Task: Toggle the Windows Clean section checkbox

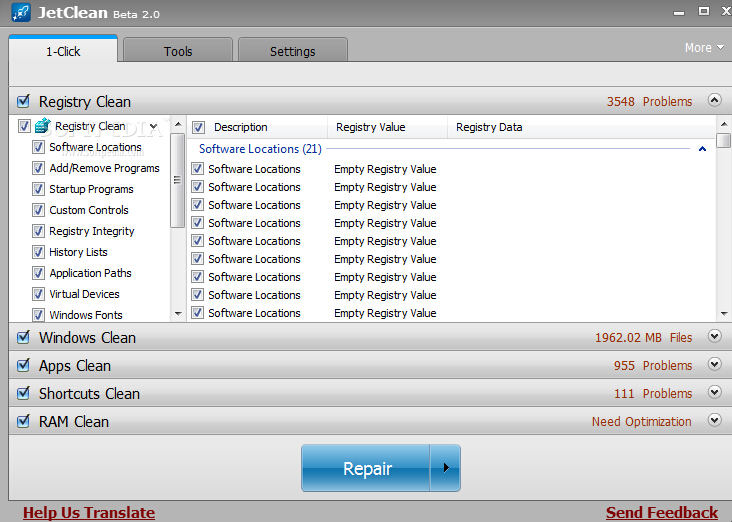Action: [x=23, y=337]
